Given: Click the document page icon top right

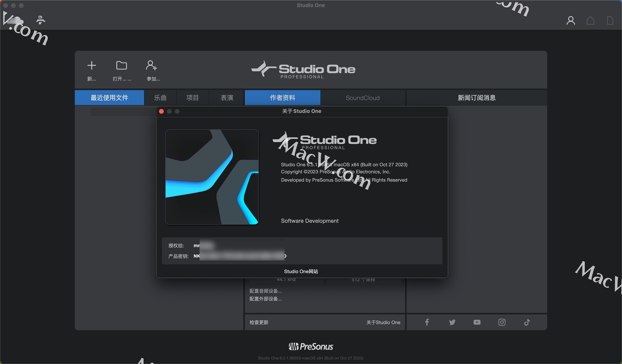Looking at the screenshot, I should point(610,20).
